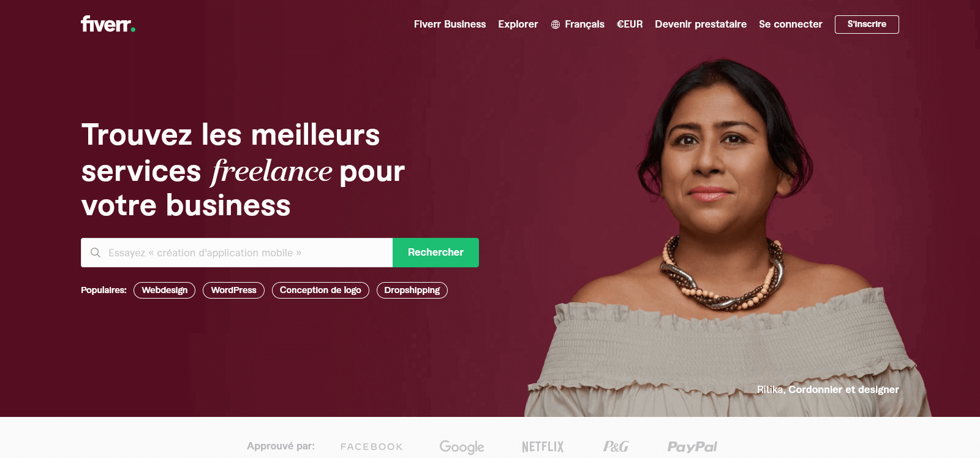This screenshot has height=458, width=980.
Task: Click the globe language icon
Action: (556, 25)
